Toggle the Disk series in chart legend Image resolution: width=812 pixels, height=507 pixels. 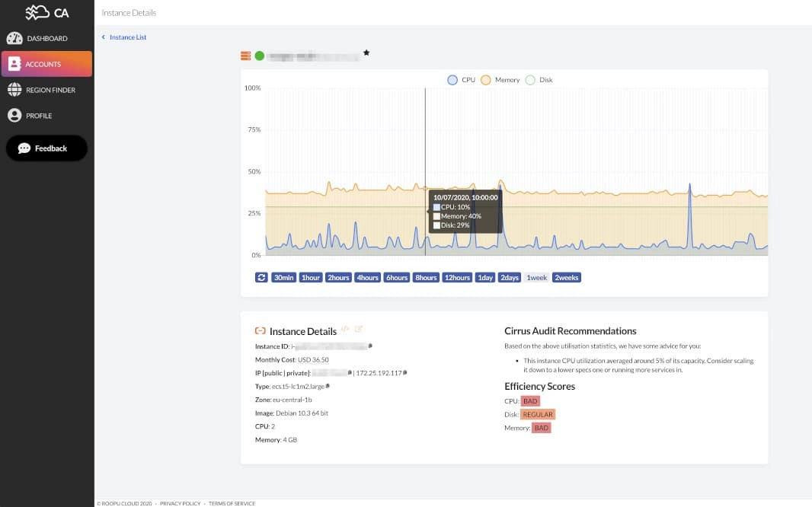coord(539,80)
